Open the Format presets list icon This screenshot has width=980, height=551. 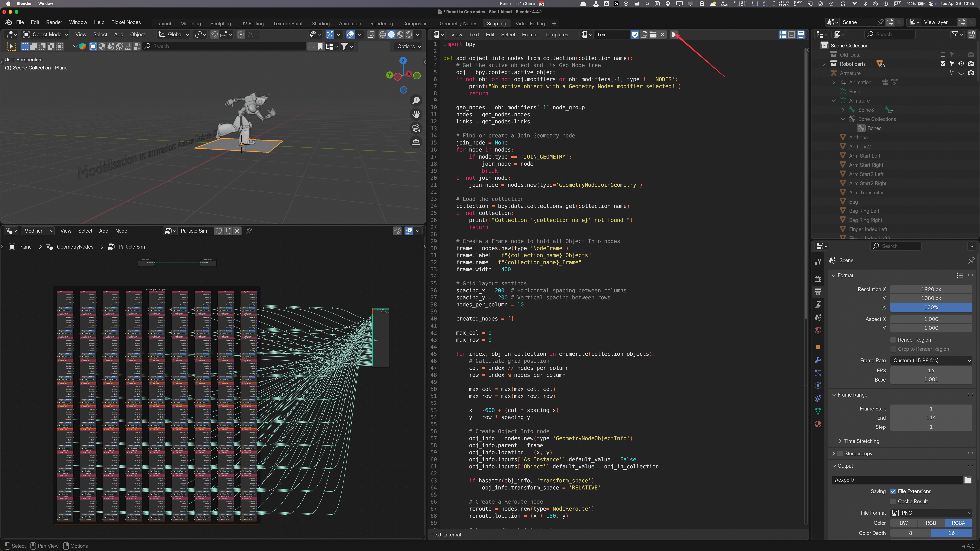959,275
